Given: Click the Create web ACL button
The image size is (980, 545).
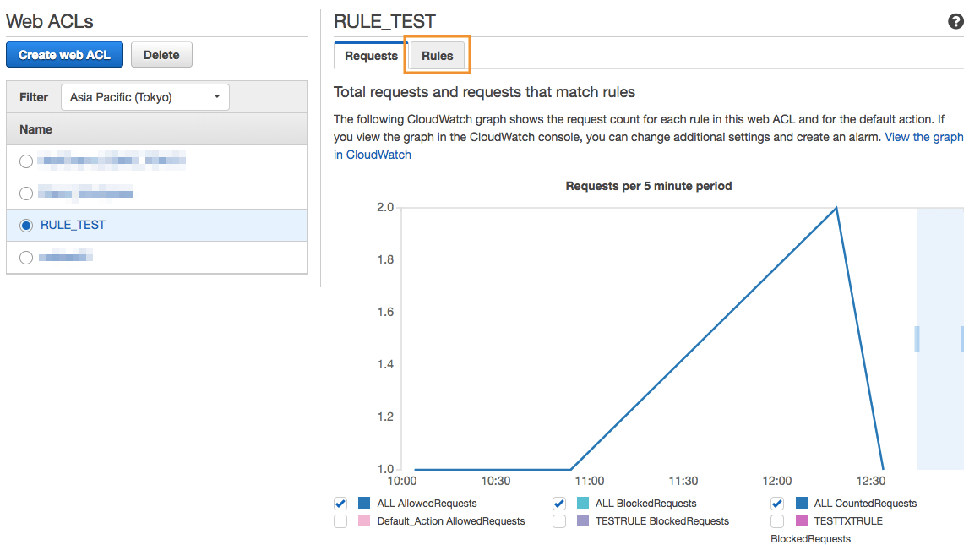Looking at the screenshot, I should (x=64, y=55).
